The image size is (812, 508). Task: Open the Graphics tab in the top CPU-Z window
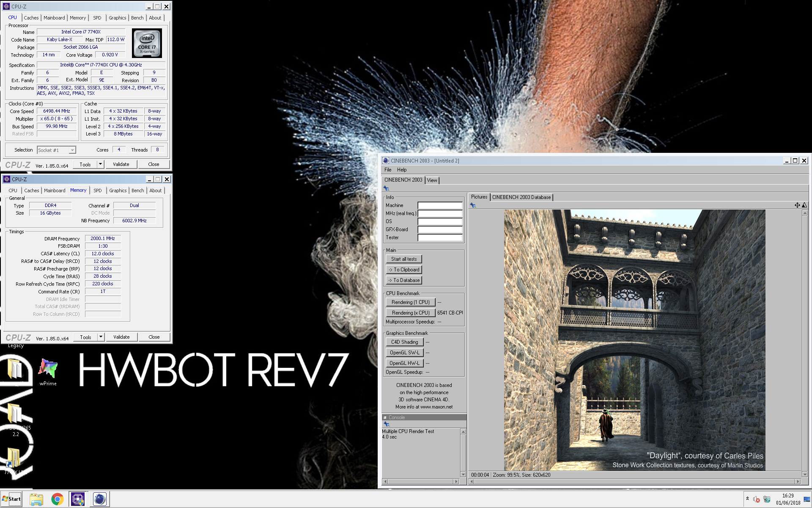117,18
